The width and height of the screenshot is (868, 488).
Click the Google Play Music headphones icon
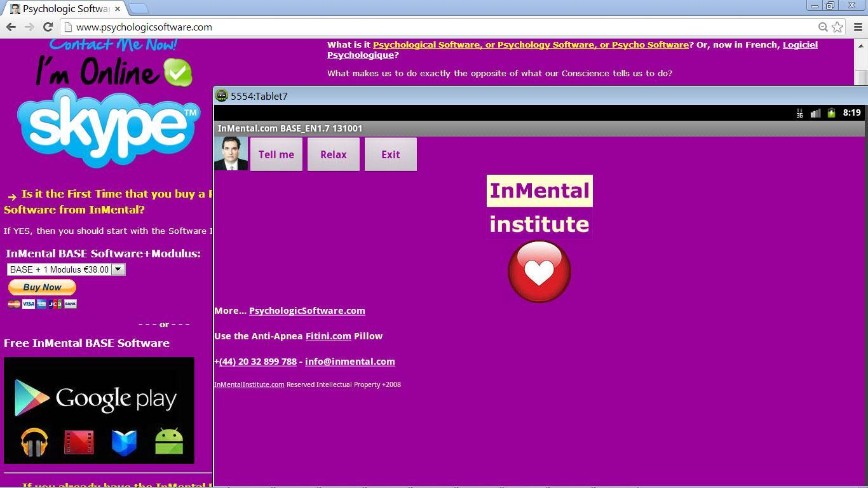coord(34,442)
